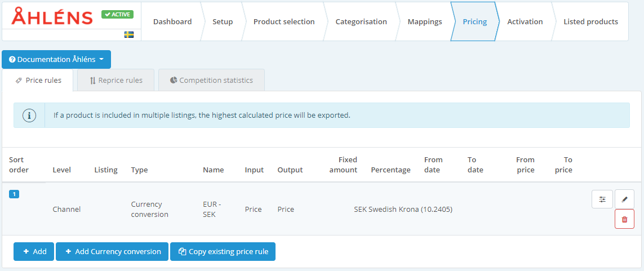The image size is (644, 271).
Task: Open settings sliders for EUR - SEK rule
Action: point(602,199)
